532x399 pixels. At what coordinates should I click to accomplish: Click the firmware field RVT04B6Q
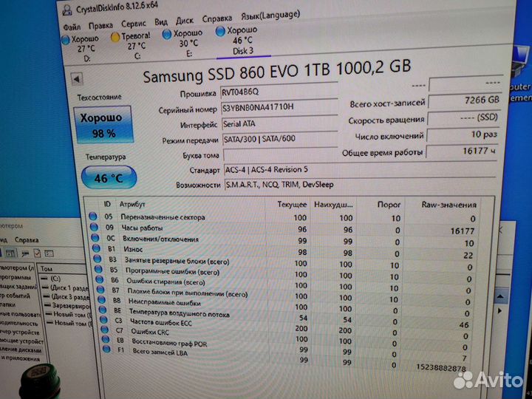(x=279, y=92)
